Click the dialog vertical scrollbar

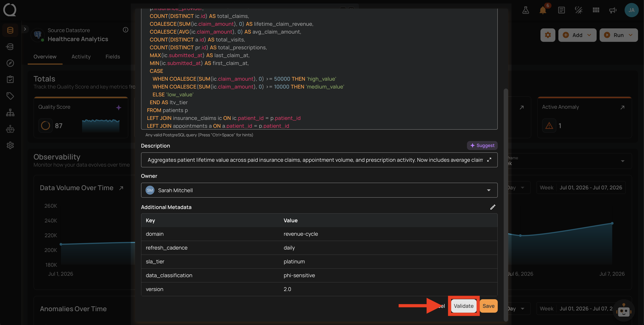[506, 205]
